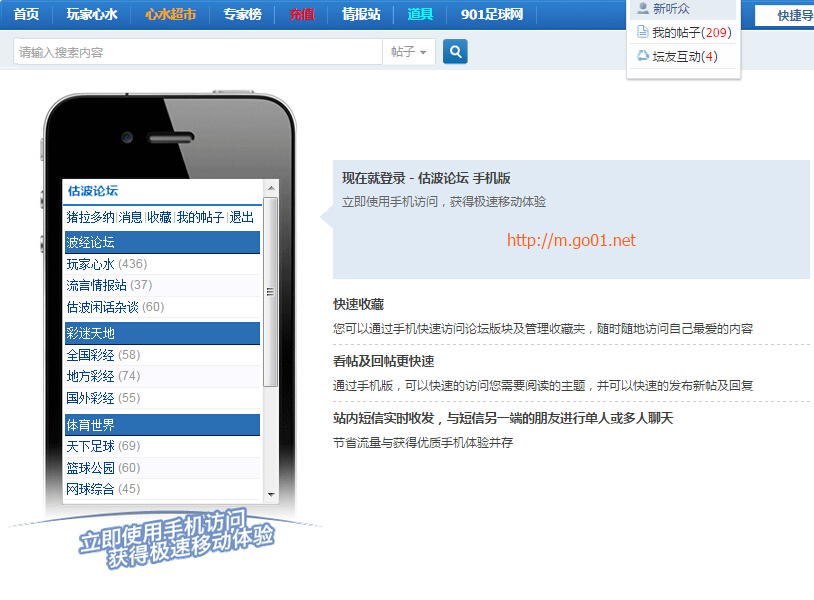Click the 坛友互动 recycle icon
The height and width of the screenshot is (600, 814).
[643, 56]
